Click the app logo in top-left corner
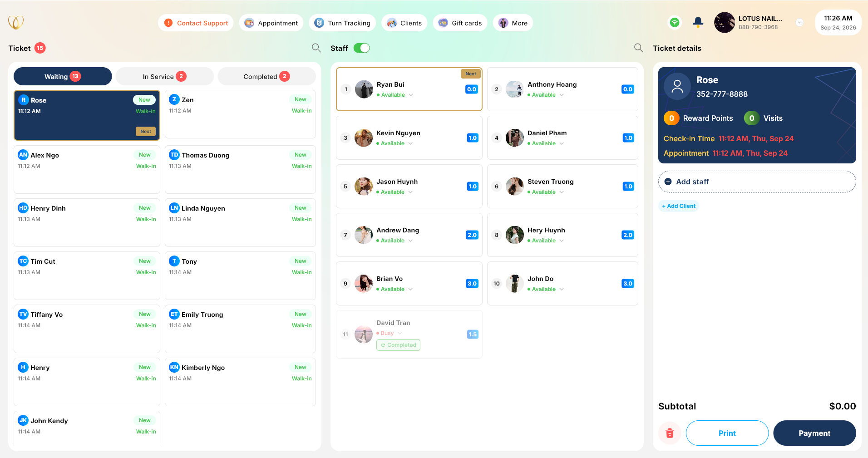Image resolution: width=868 pixels, height=458 pixels. (x=16, y=22)
